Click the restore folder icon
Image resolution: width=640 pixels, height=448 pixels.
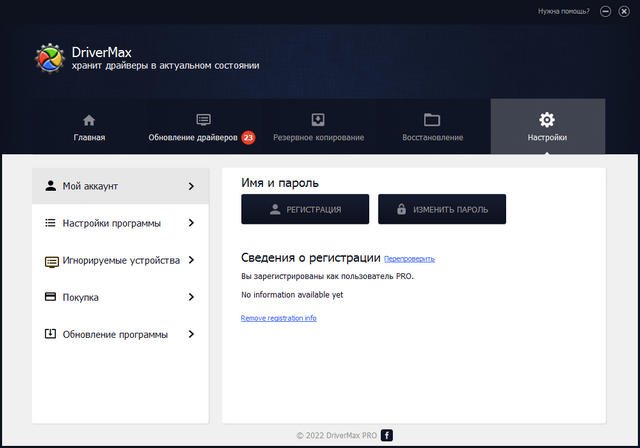tap(432, 120)
